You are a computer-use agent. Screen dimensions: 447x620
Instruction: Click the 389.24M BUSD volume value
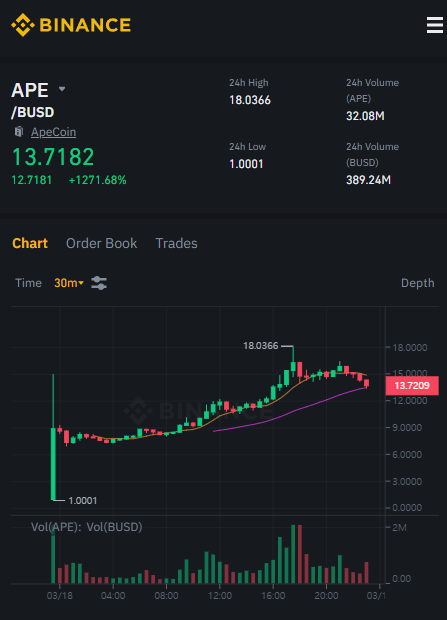point(368,180)
